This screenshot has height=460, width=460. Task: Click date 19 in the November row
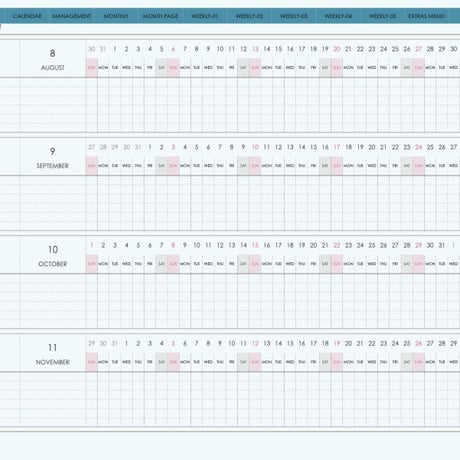click(337, 343)
